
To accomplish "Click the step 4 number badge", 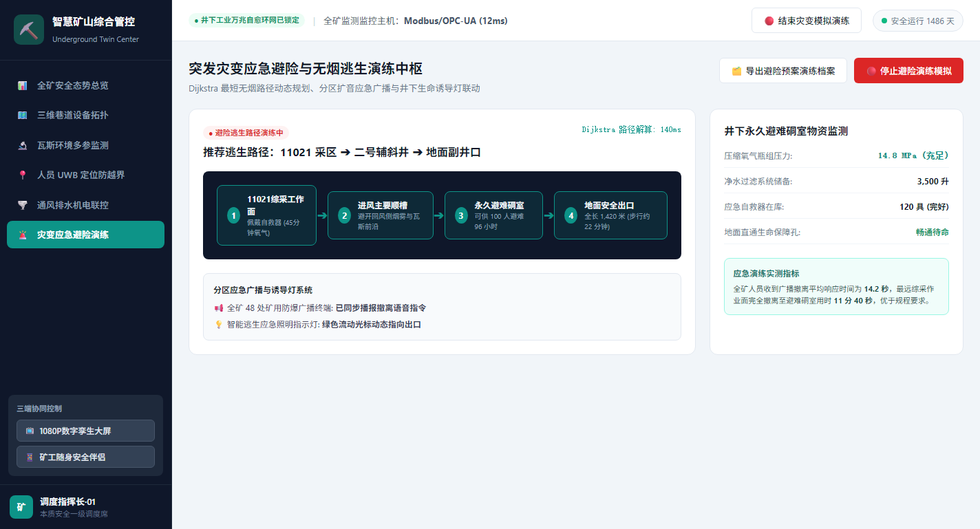I will (571, 215).
